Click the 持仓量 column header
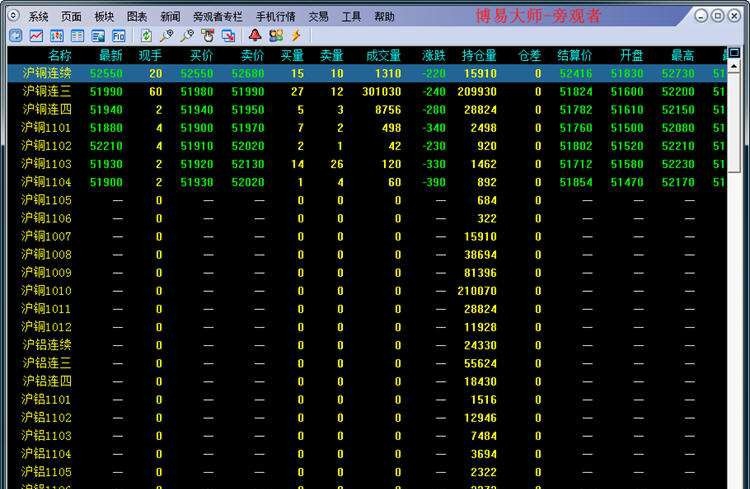Screen dimensions: 750x489 tap(479, 55)
